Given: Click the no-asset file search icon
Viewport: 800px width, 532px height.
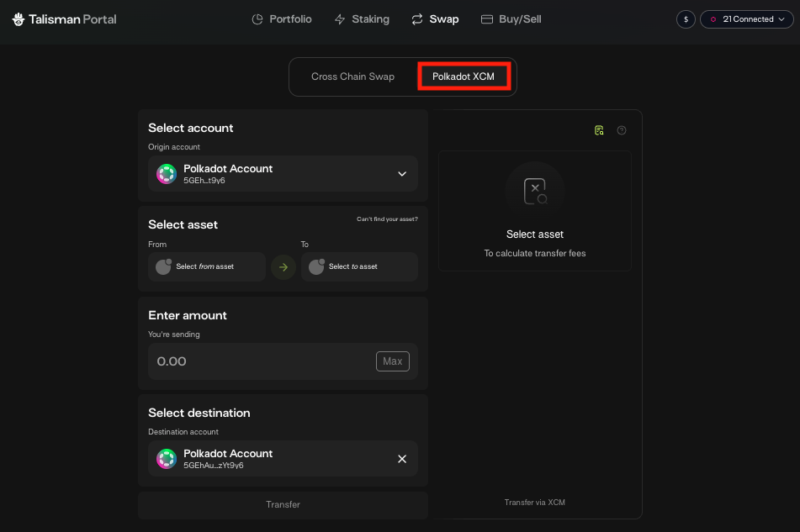Looking at the screenshot, I should 535,191.
